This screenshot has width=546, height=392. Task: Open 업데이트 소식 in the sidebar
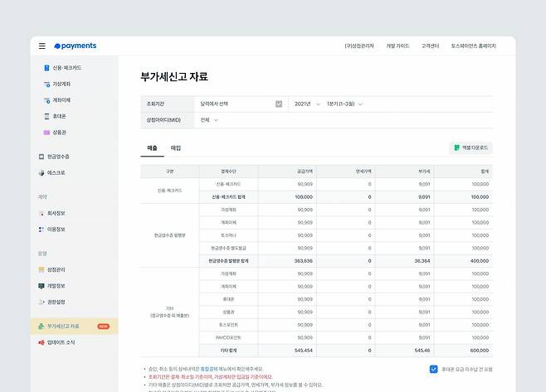[61, 342]
